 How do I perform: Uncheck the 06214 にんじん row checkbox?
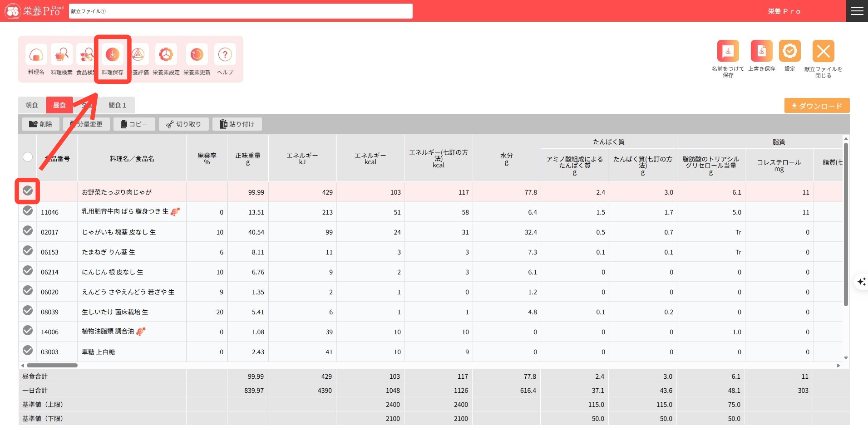(28, 270)
